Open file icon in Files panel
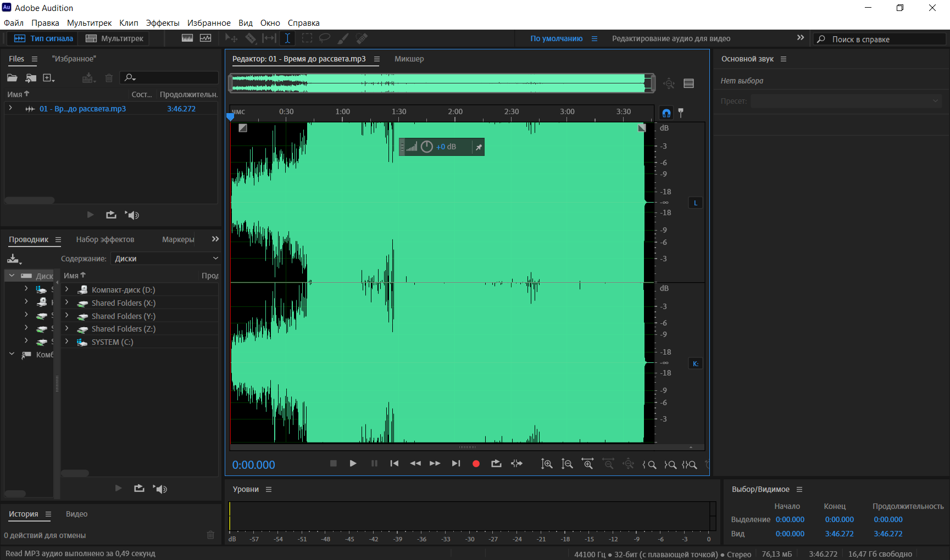 pyautogui.click(x=12, y=78)
